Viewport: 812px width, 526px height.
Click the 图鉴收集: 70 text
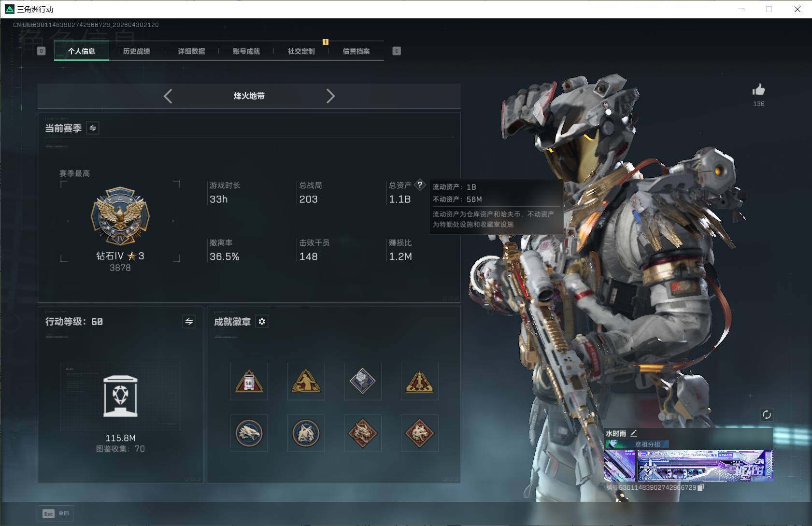click(120, 449)
